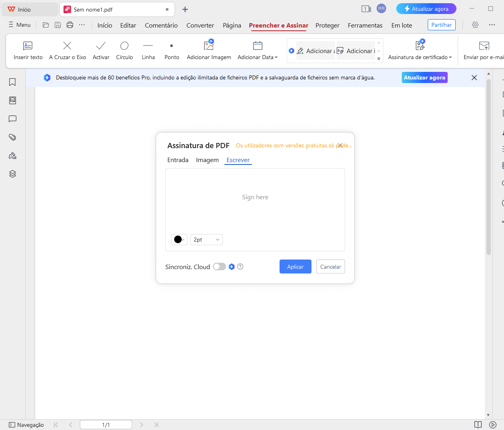Image resolution: width=504 pixels, height=430 pixels.
Task: Open the Ferramentas ribbon tab
Action: pos(365,25)
